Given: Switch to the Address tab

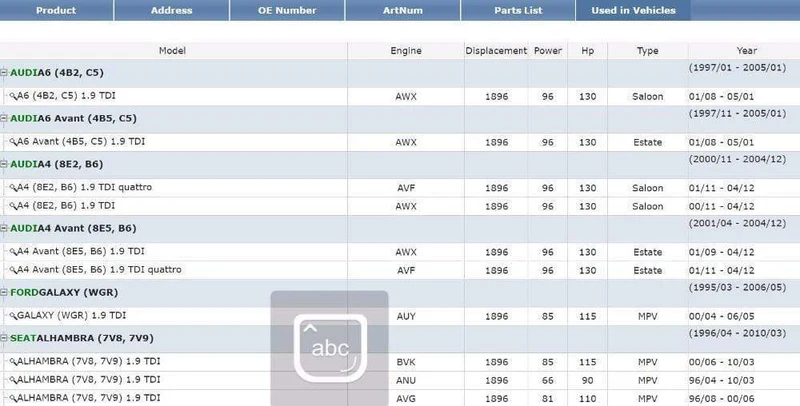Looking at the screenshot, I should tap(171, 10).
